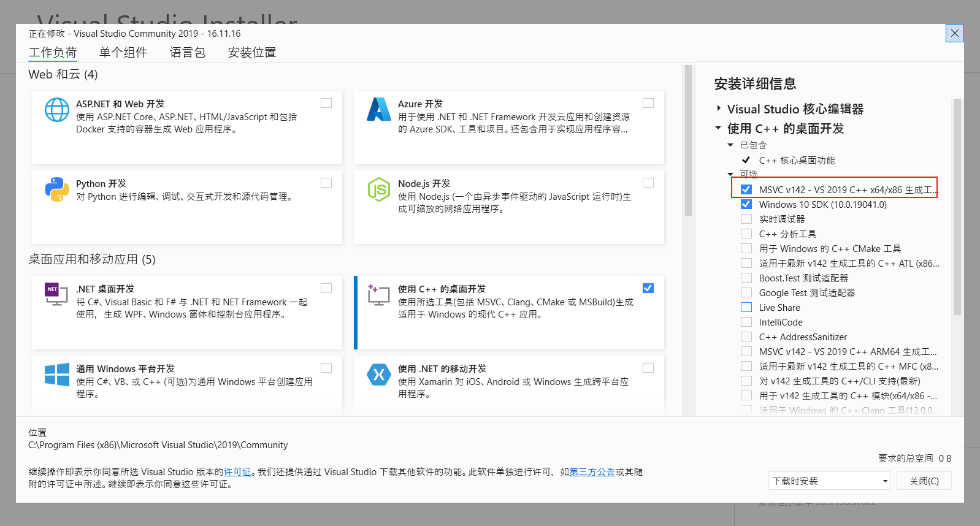Viewport: 980px width, 526px height.
Task: Open the 第三方公告 link
Action: point(592,472)
